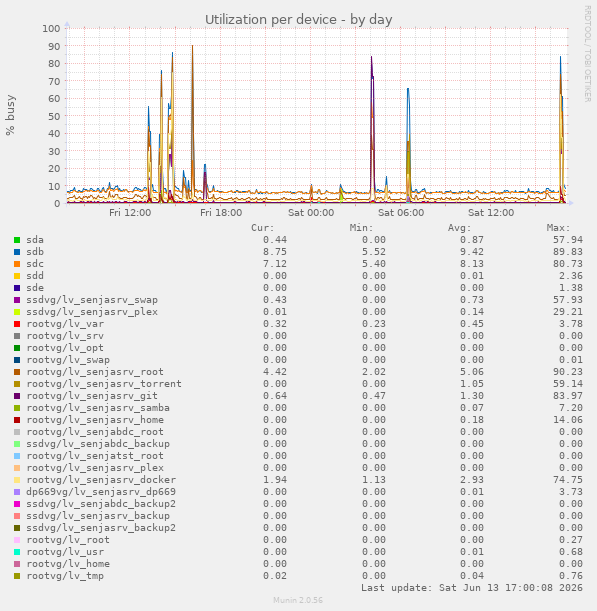Screen dimensions: 597x611
Task: Select the rootvg/lv_senjasrv_root label
Action: 95,372
